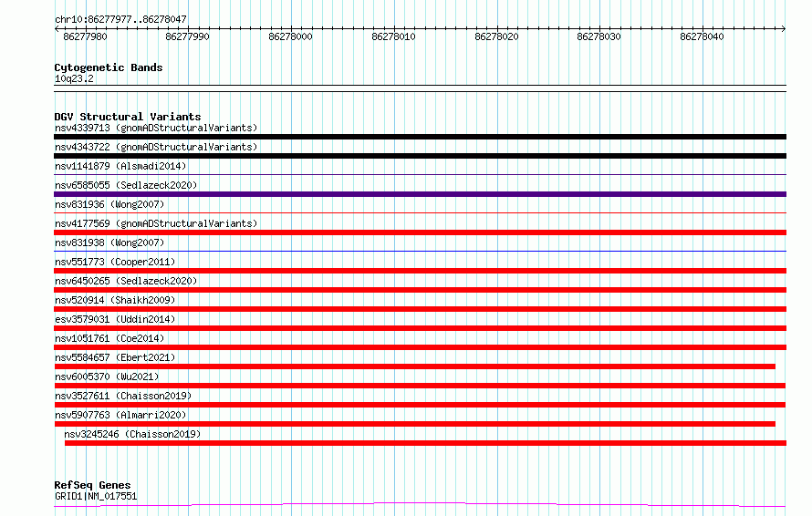Select the esv3579031 (Uddin2014) variant
This screenshot has height=516, width=812.
(115, 319)
